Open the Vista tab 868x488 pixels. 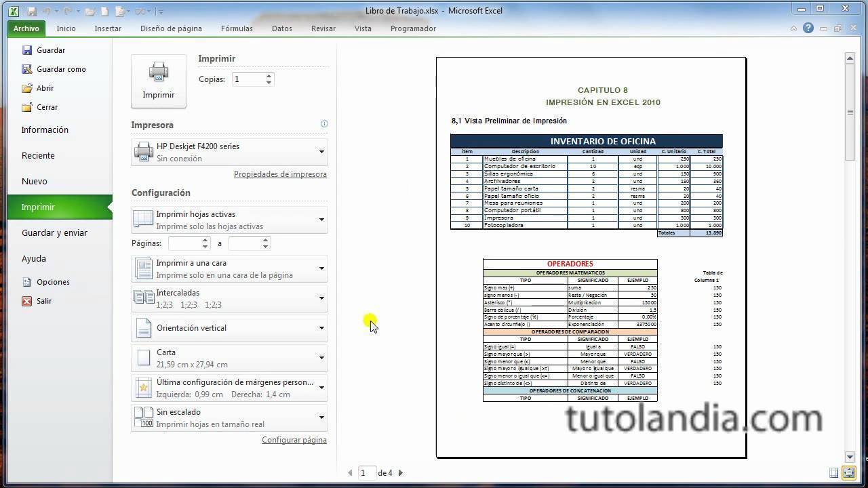[363, 28]
